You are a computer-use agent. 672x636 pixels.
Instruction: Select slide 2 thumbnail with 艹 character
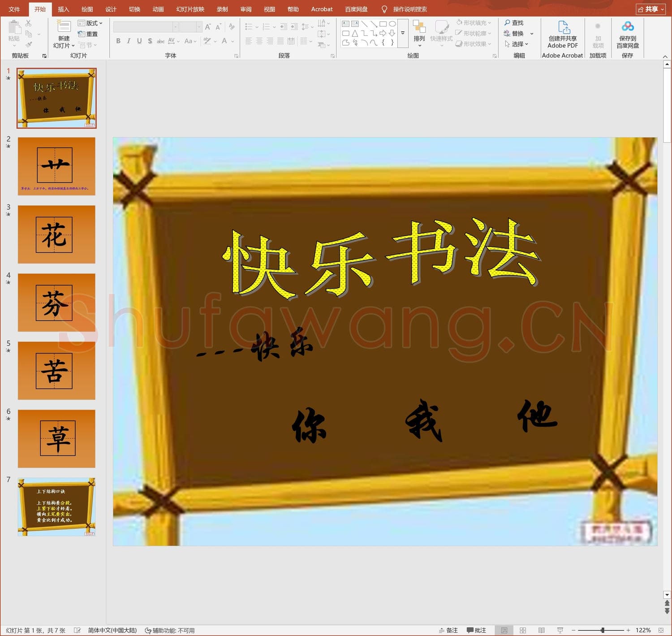[56, 166]
